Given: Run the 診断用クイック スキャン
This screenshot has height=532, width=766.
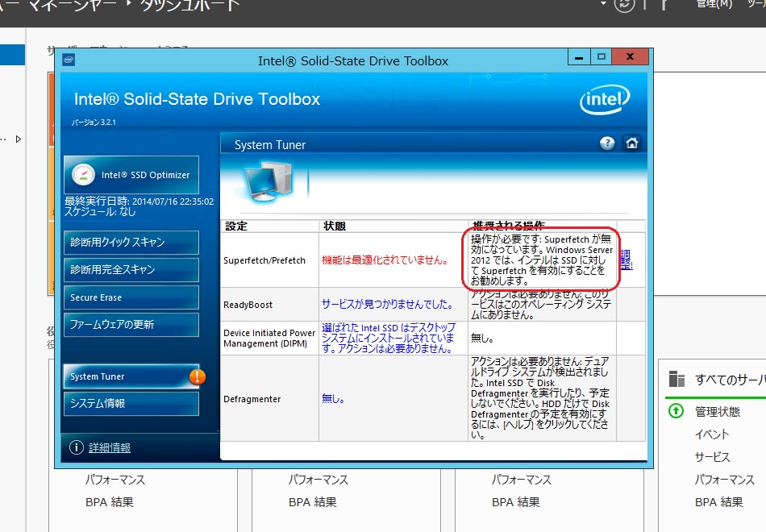Looking at the screenshot, I should coord(131,243).
